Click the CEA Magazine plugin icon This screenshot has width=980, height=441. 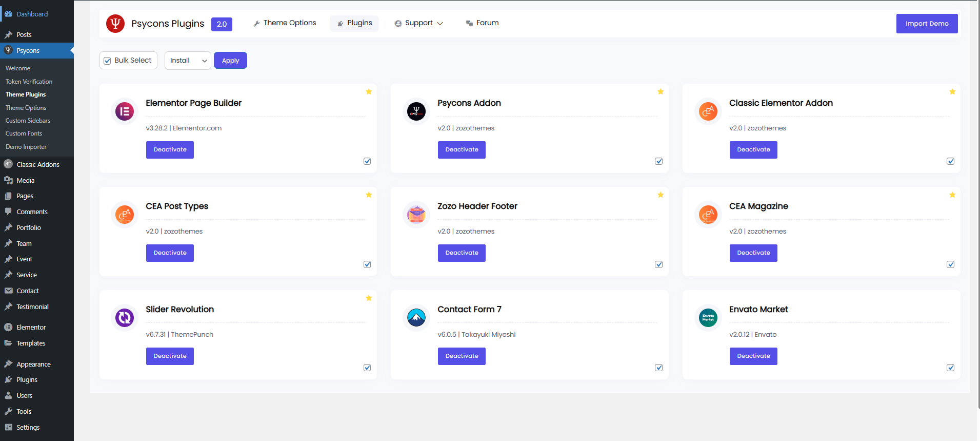(x=708, y=215)
